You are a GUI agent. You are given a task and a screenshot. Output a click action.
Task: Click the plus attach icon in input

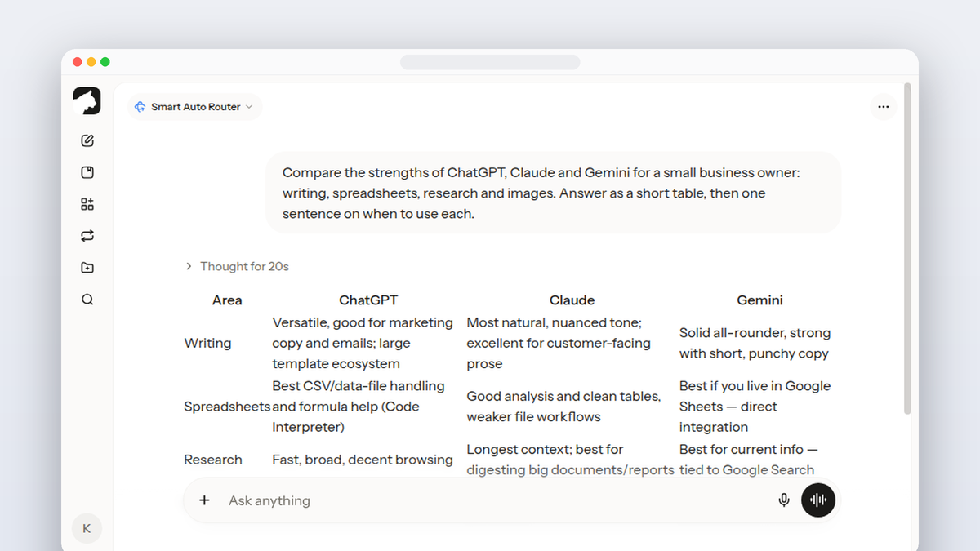[x=204, y=500]
